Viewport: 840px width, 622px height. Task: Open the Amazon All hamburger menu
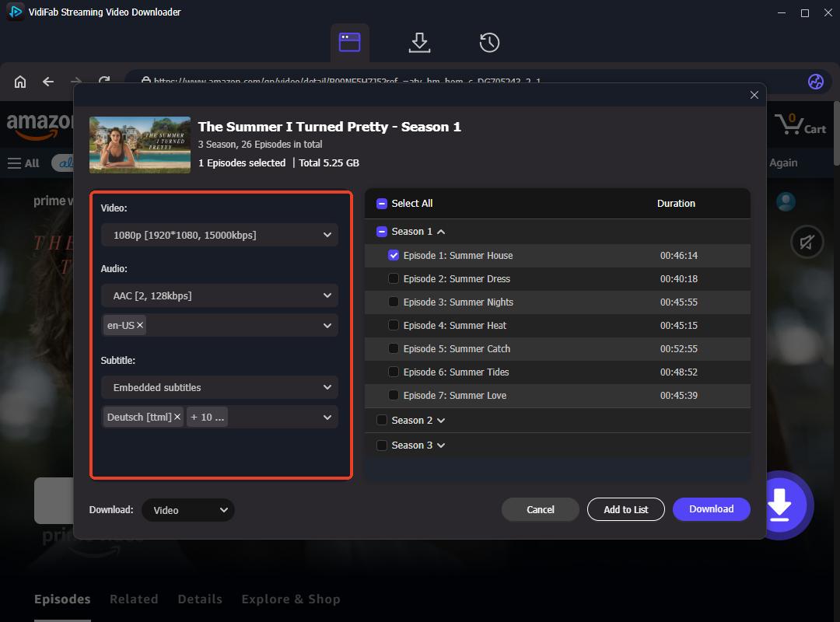click(23, 162)
